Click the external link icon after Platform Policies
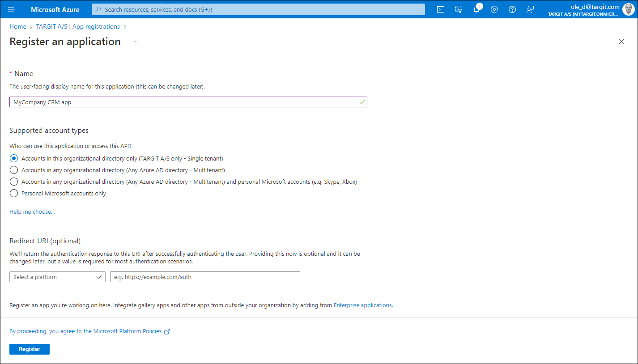Image resolution: width=638 pixels, height=364 pixels. (x=167, y=331)
